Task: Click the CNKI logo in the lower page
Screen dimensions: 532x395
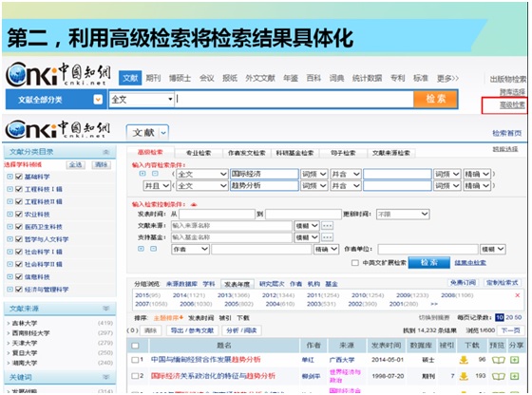Action: point(58,129)
